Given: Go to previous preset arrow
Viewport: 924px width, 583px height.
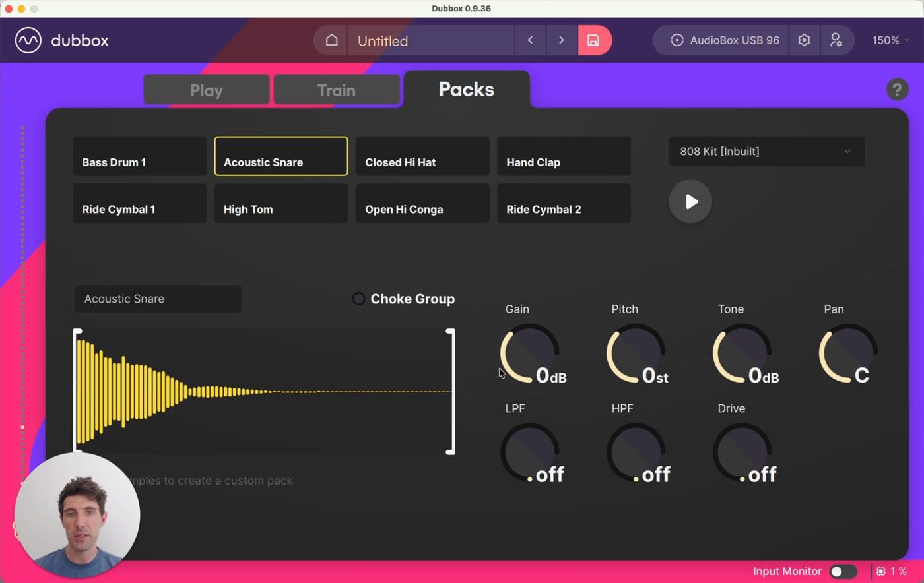Looking at the screenshot, I should click(530, 40).
